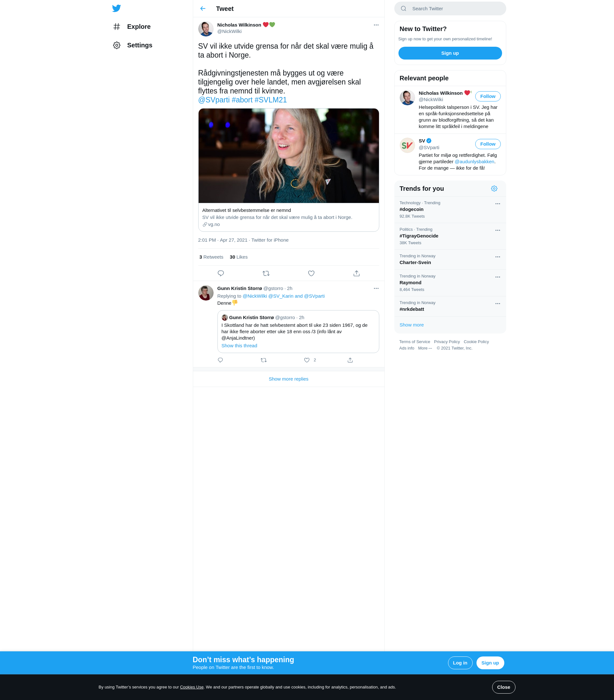Expand Show more replies
Screen dimensions: 614x700
288,379
